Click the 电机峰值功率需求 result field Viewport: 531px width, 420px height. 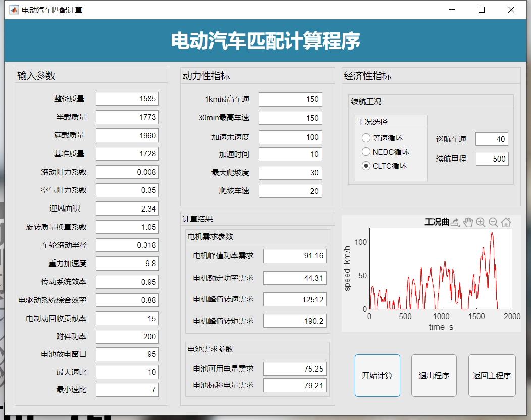coord(295,256)
